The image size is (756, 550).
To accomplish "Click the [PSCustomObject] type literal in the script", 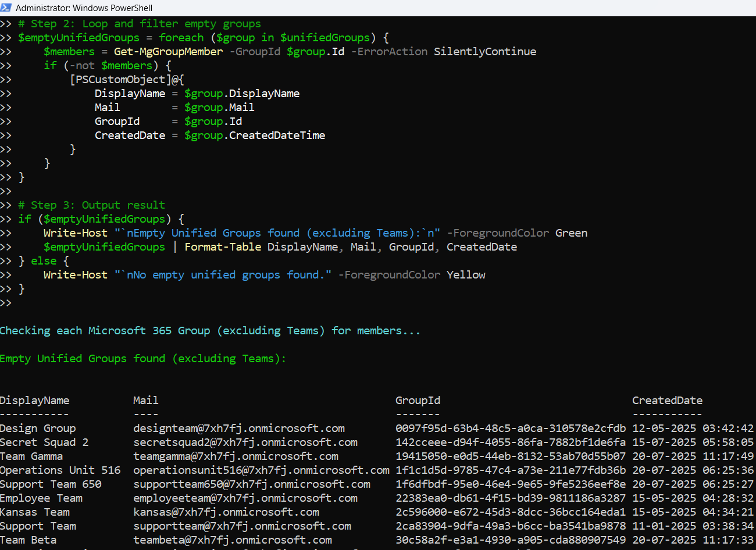I will (117, 79).
